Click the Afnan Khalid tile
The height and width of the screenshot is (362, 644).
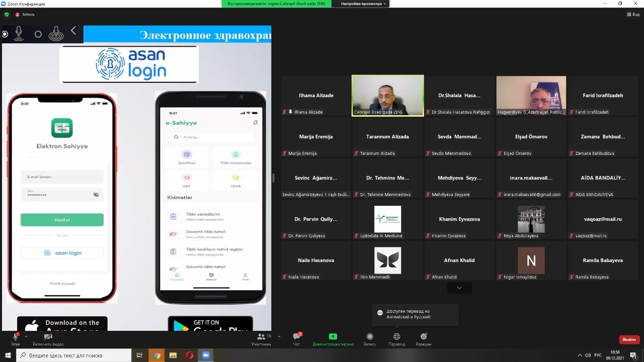tap(459, 260)
